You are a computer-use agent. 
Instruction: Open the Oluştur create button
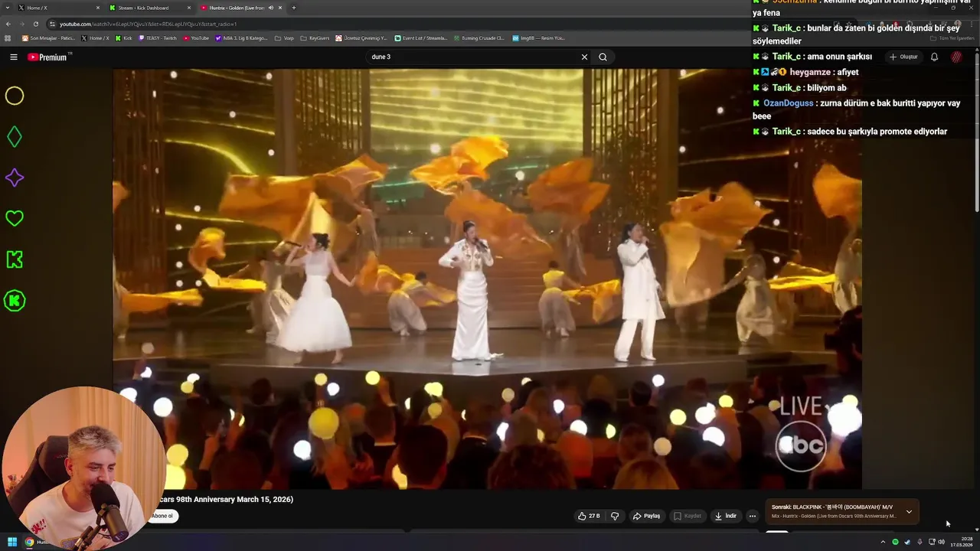tap(903, 57)
